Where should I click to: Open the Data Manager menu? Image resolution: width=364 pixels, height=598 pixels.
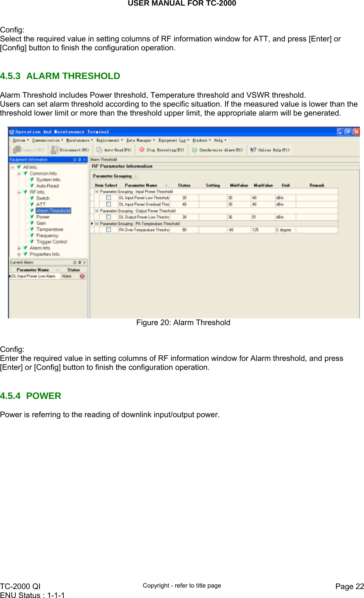(x=141, y=141)
